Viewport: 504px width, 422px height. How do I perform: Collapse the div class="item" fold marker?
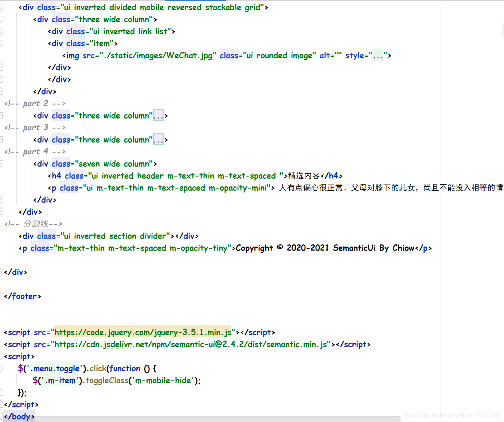click(1, 43)
